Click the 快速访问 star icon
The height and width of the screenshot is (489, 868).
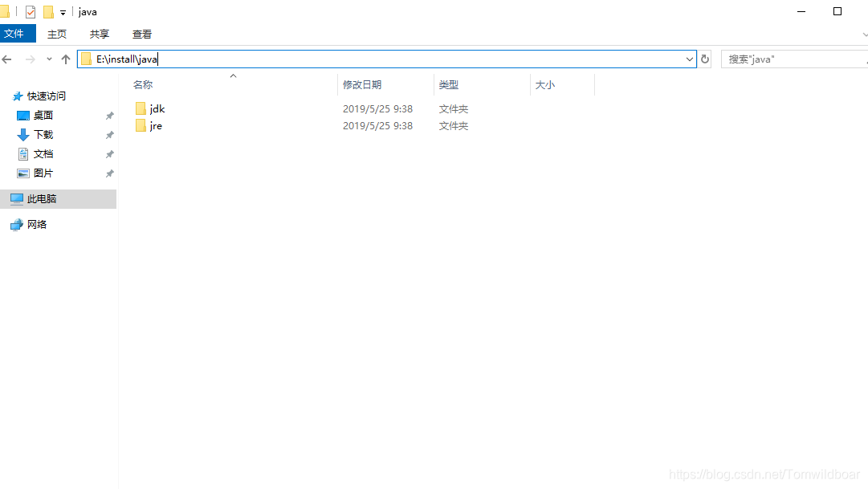(x=18, y=96)
